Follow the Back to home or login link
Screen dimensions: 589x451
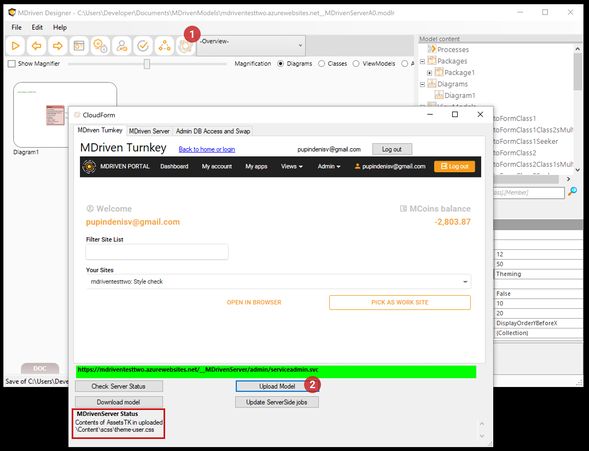point(207,149)
